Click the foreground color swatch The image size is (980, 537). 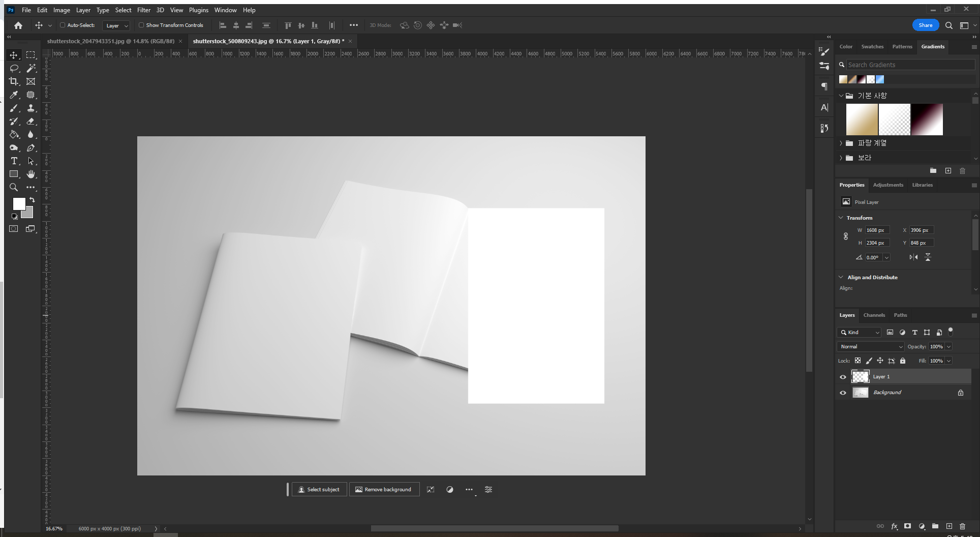[x=19, y=203]
